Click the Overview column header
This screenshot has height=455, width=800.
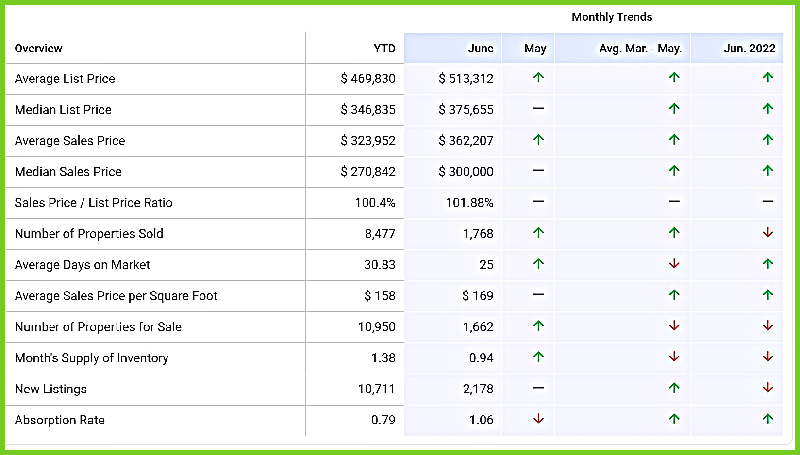[x=39, y=48]
